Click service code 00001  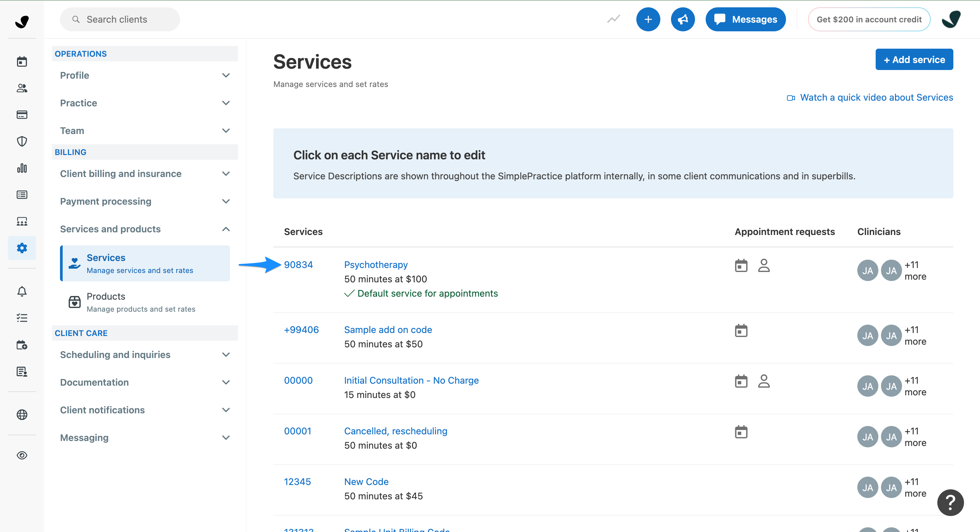(297, 431)
